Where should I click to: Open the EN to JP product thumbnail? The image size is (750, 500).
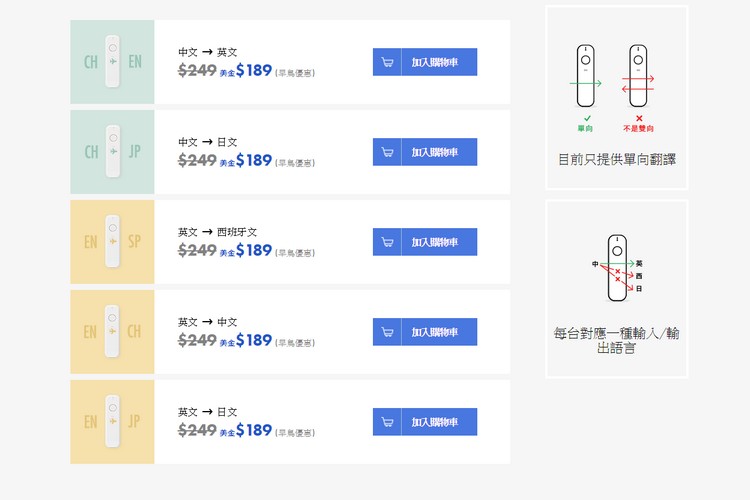click(112, 422)
